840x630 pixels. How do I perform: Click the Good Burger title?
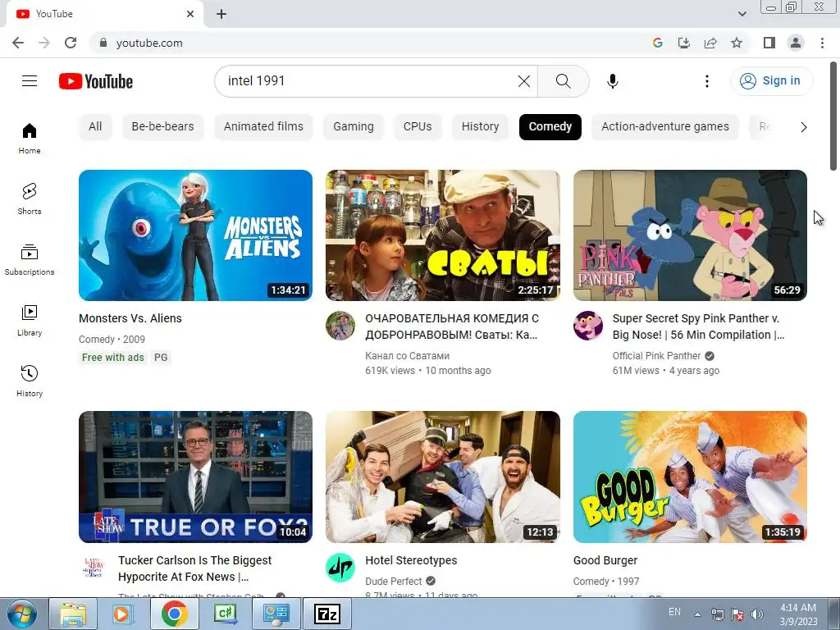click(x=605, y=560)
